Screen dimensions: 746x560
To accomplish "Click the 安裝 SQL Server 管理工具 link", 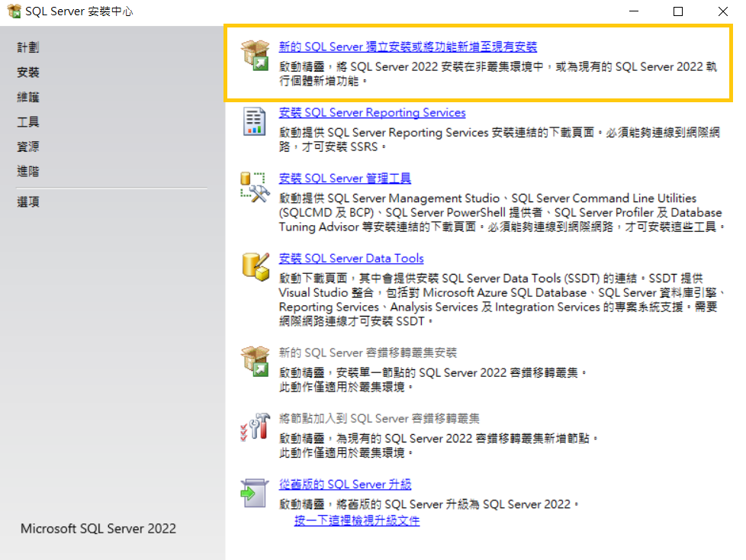I will tap(345, 178).
